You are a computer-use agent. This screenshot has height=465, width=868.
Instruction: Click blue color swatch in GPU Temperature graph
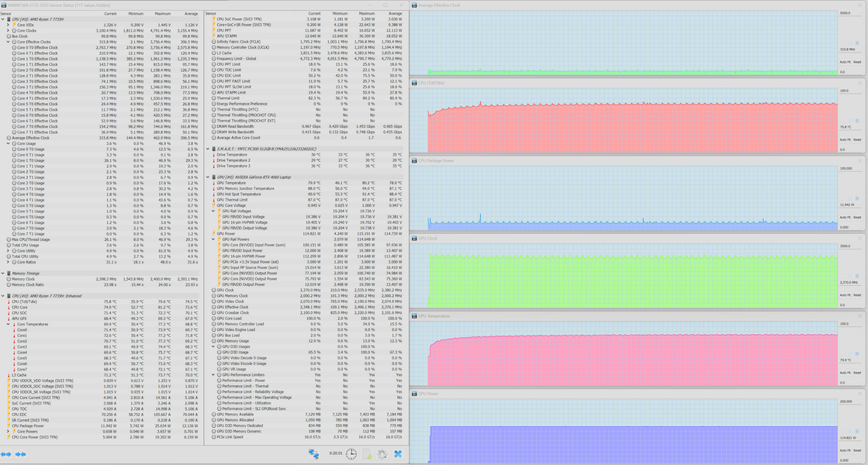(x=857, y=353)
